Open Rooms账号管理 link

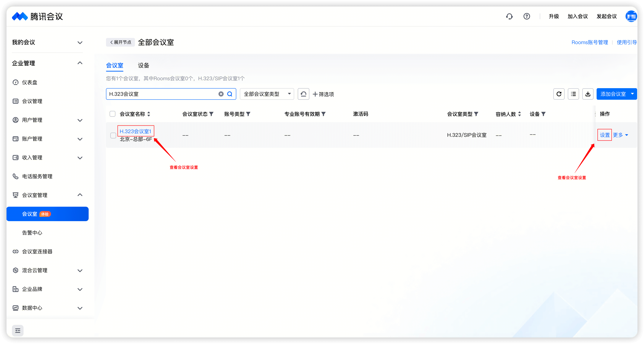coord(590,42)
